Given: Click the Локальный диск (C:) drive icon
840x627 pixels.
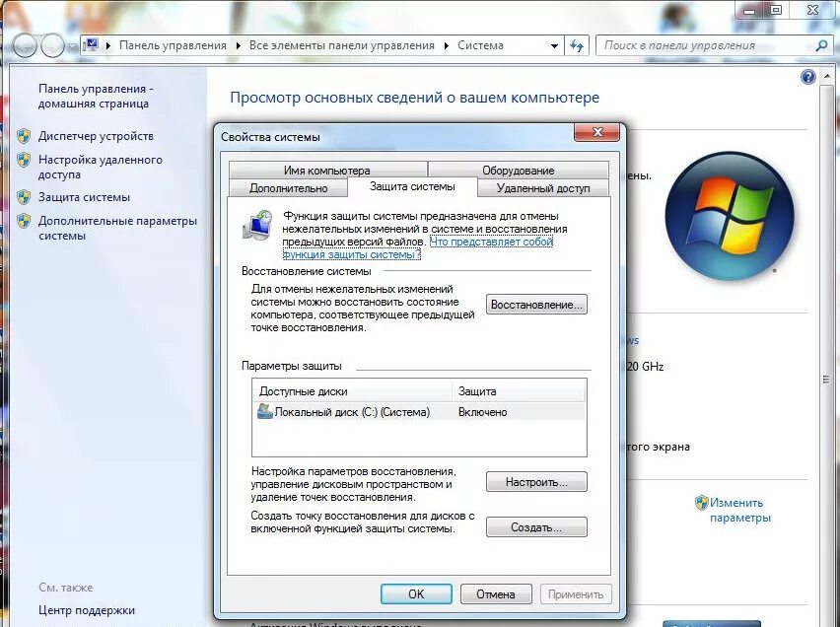Looking at the screenshot, I should coord(264,411).
